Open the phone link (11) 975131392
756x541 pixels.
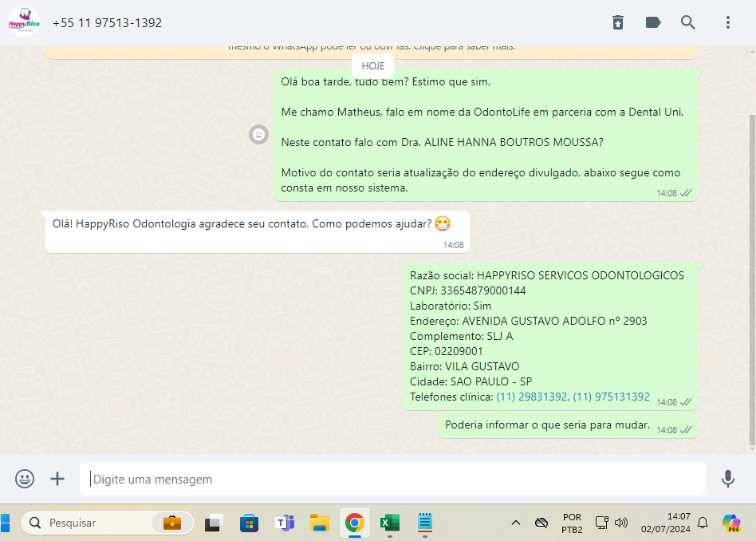612,397
